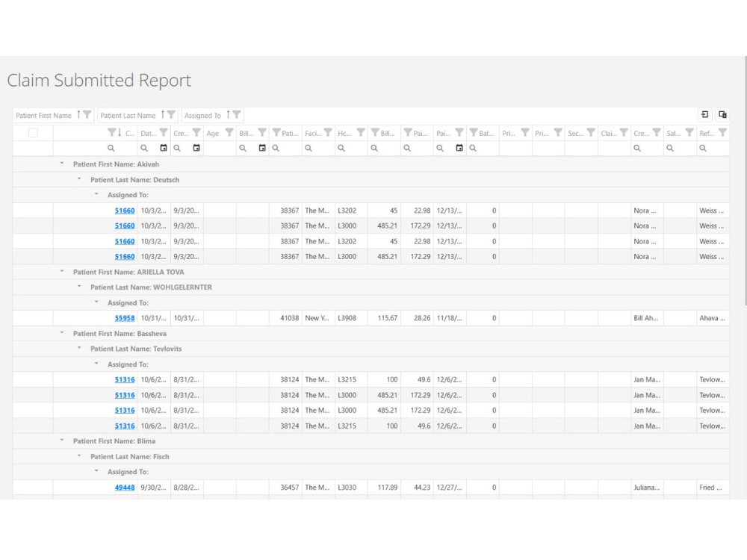Click search icon under Faci... column
This screenshot has width=747, height=560.
[x=309, y=148]
